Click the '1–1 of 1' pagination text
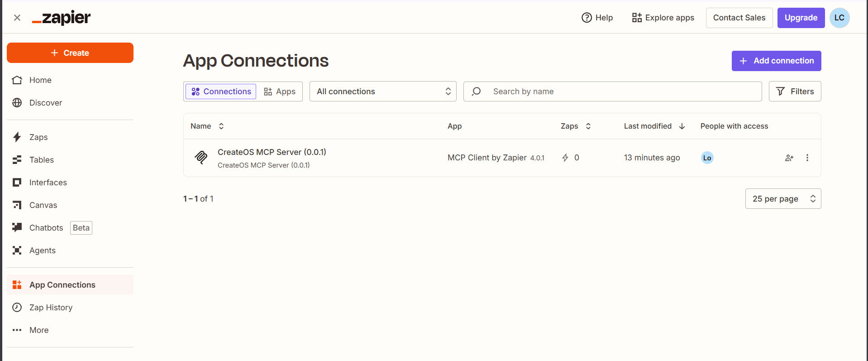Image resolution: width=868 pixels, height=361 pixels. [198, 199]
